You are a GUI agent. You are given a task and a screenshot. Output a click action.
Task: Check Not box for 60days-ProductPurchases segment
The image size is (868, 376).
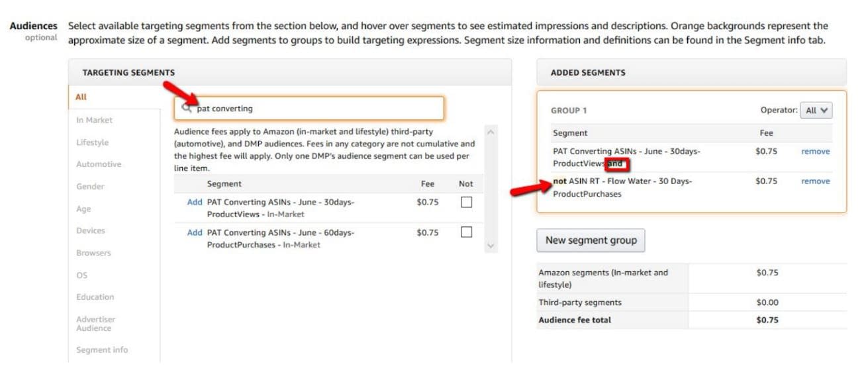click(x=466, y=232)
